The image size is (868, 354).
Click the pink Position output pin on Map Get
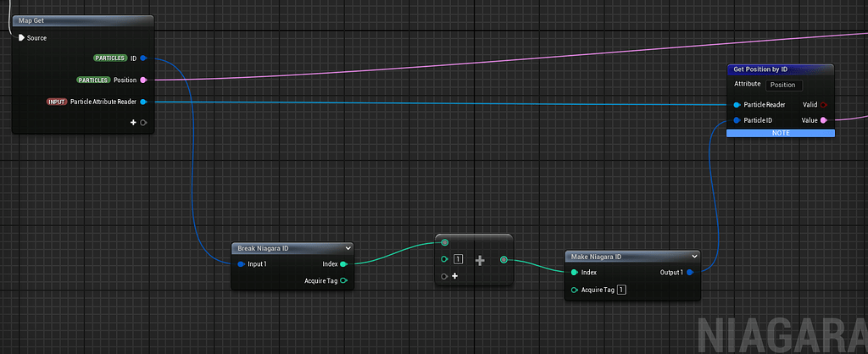point(143,80)
